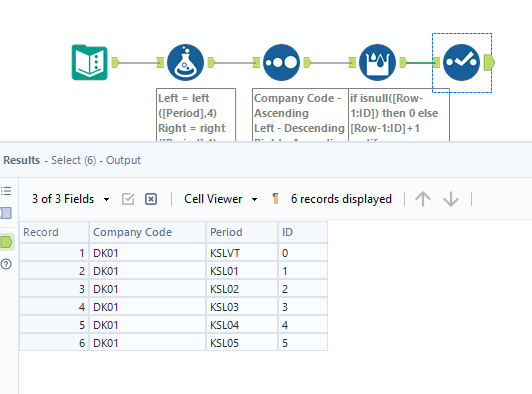Click the Formula tool output anchor
This screenshot has width=532, height=394.
(211, 62)
